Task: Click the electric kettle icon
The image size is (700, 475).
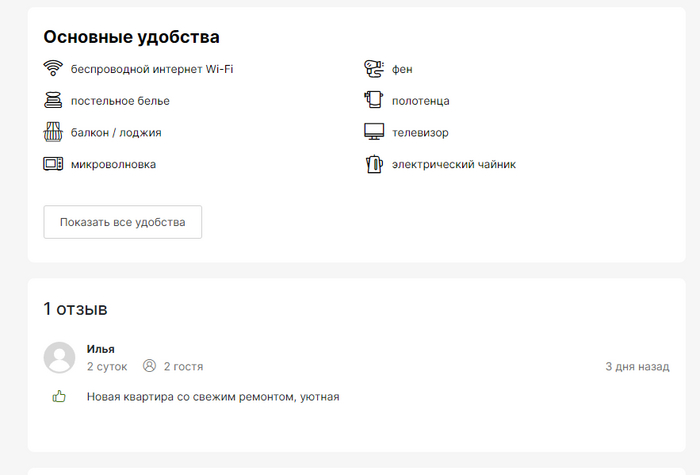Action: point(374,164)
